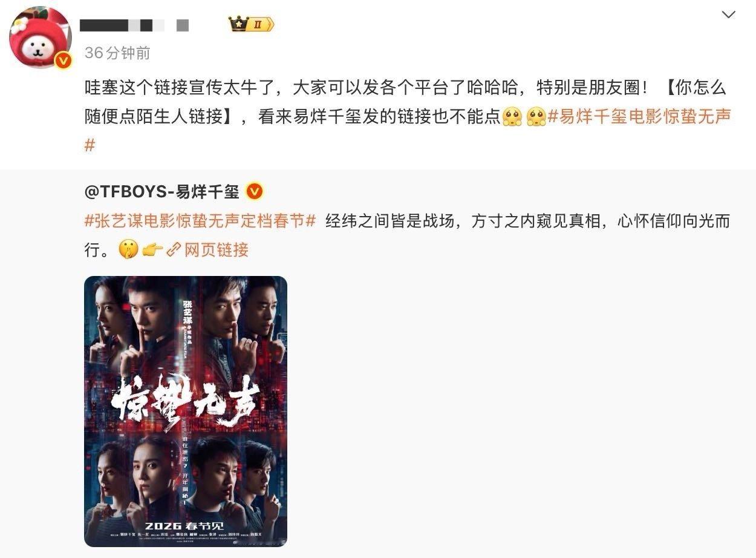This screenshot has height=558, width=756.
Task: Click the verified badge on poster's avatar
Action: coord(63,60)
